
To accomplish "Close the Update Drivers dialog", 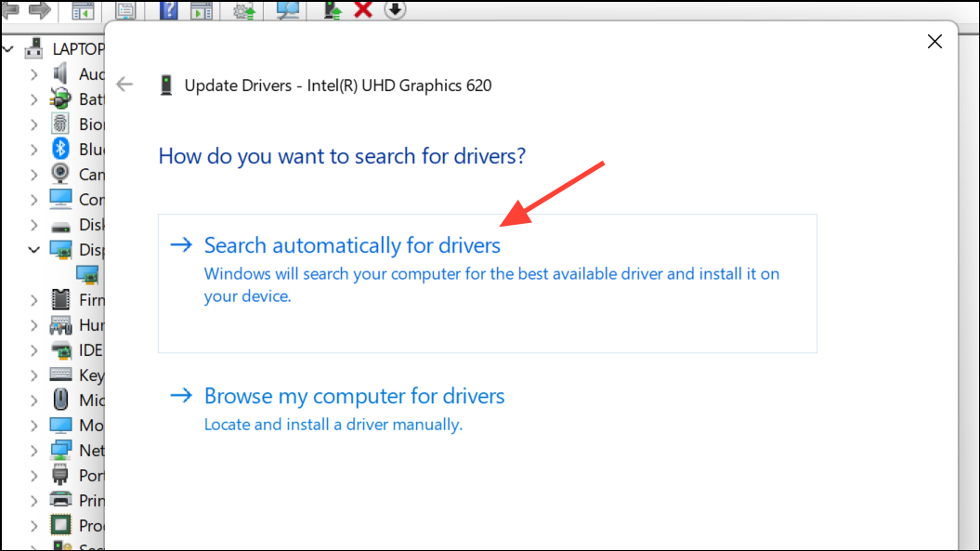I will pos(934,42).
